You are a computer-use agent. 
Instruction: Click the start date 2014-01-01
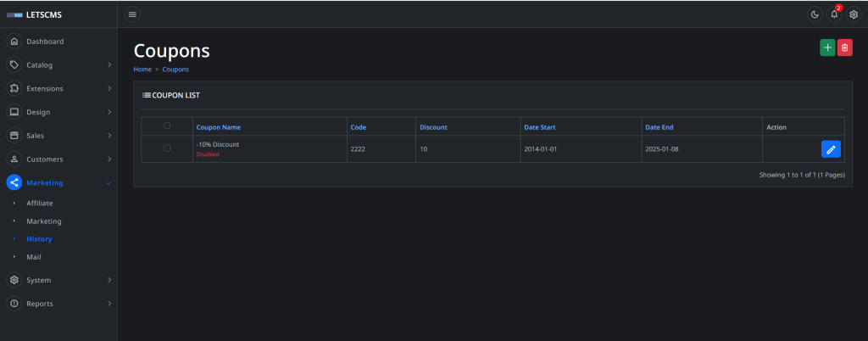click(x=542, y=149)
